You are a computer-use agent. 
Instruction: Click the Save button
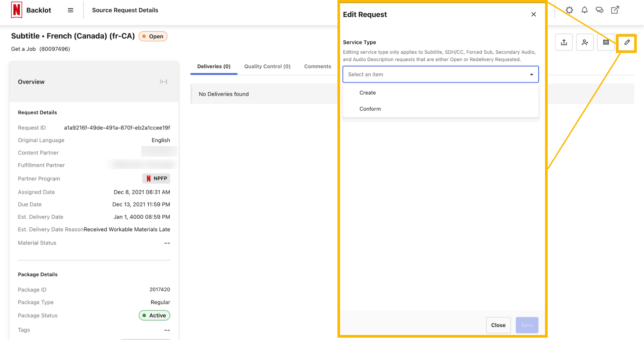527,325
